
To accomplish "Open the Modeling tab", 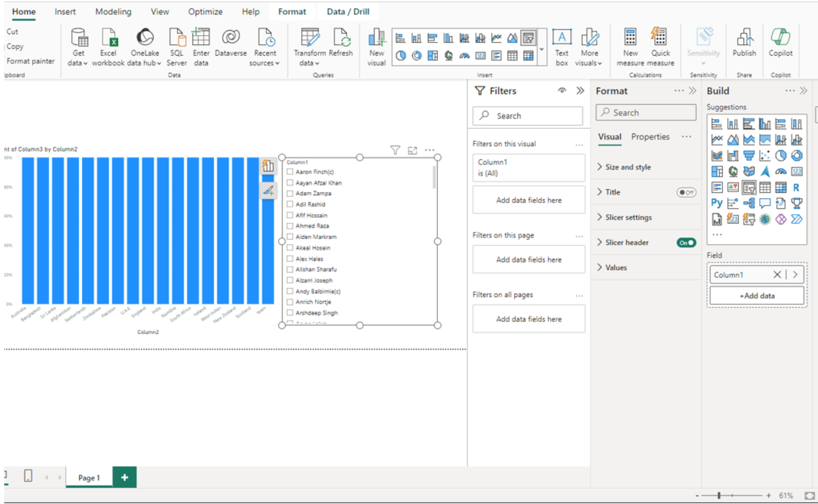I will [x=113, y=11].
